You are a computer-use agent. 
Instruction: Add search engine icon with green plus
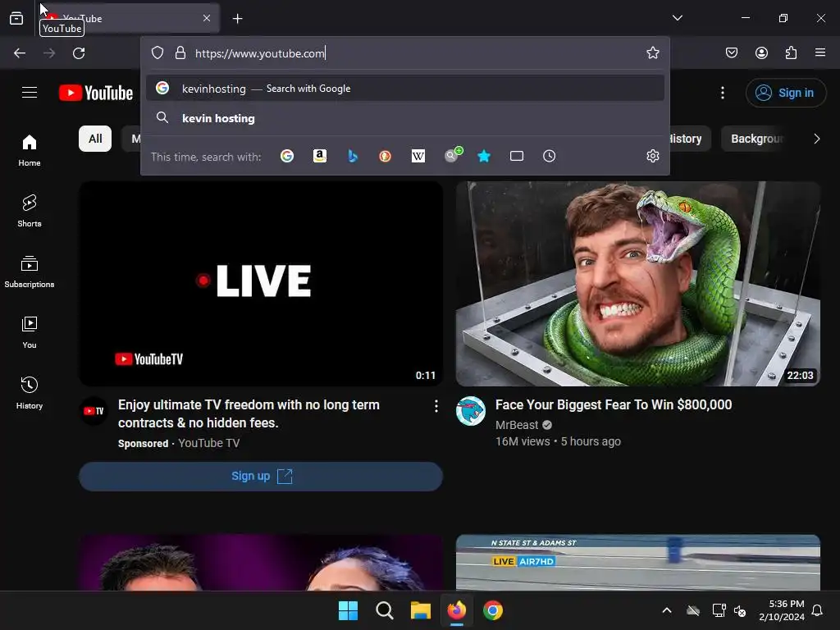pos(453,155)
